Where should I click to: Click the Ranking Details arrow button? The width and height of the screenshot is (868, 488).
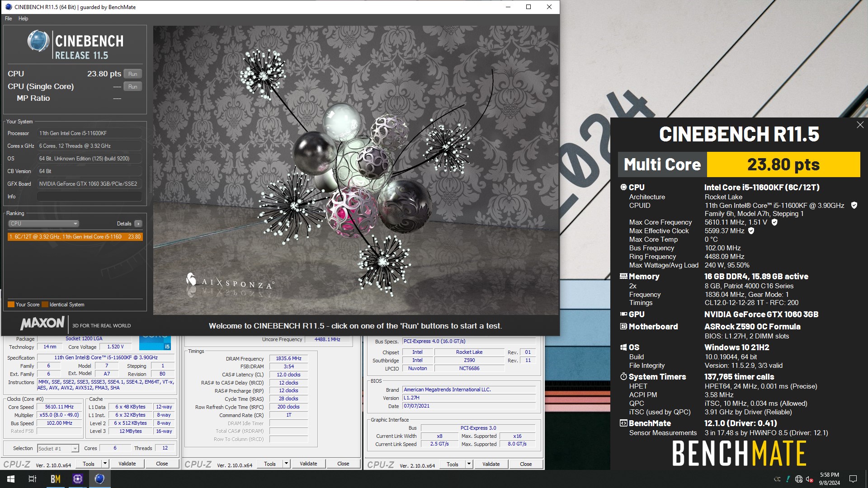click(x=138, y=224)
